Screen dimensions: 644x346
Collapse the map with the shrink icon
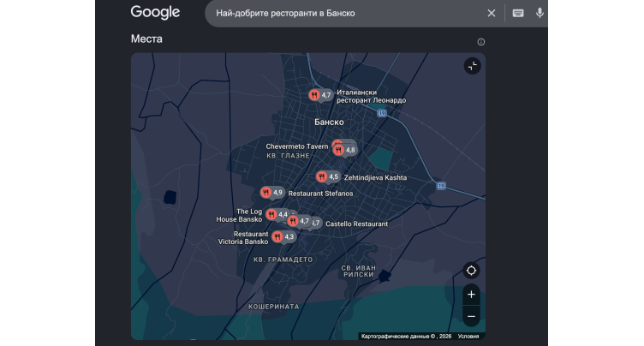(473, 66)
